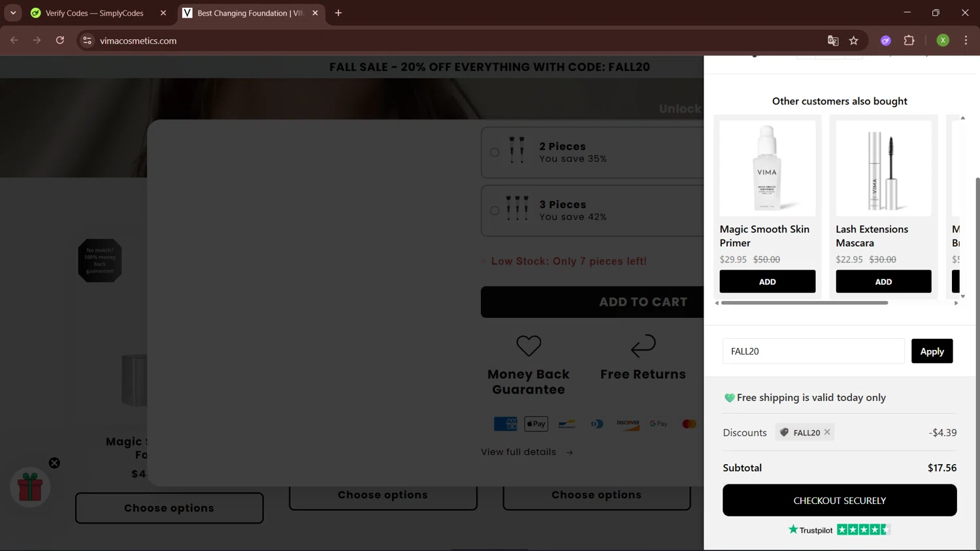This screenshot has height=551, width=980.
Task: Click the money back guarantee badge
Action: pyautogui.click(x=100, y=260)
